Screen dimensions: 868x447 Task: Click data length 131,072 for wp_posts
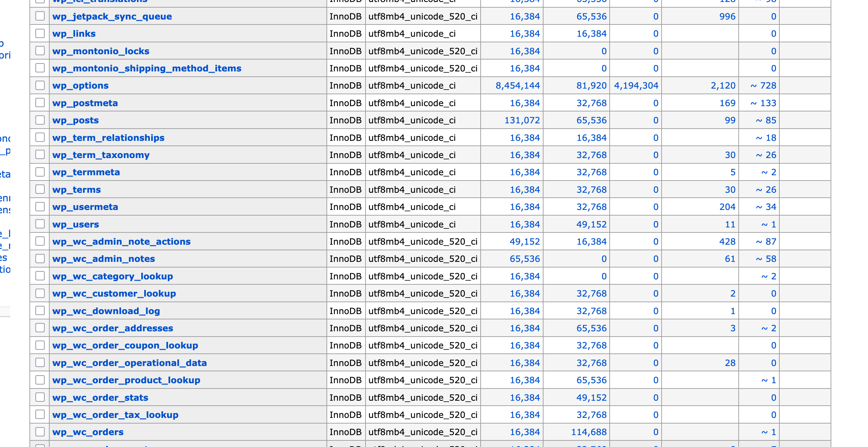[x=522, y=120]
